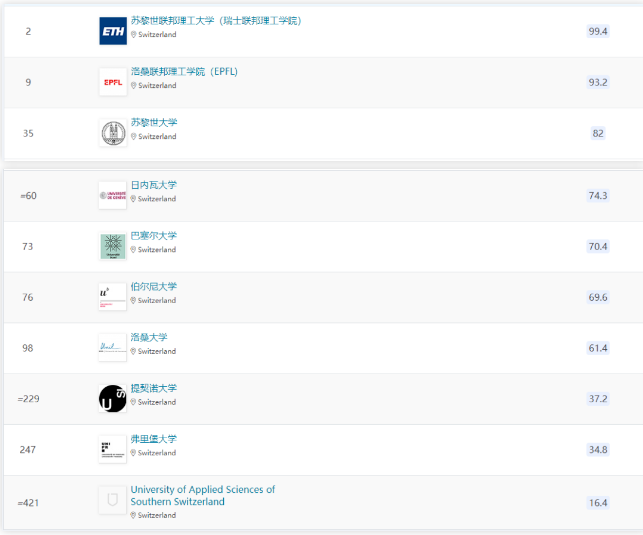Open University of Applied Sciences of Southern Switzerland
The width and height of the screenshot is (643, 535).
click(203, 496)
